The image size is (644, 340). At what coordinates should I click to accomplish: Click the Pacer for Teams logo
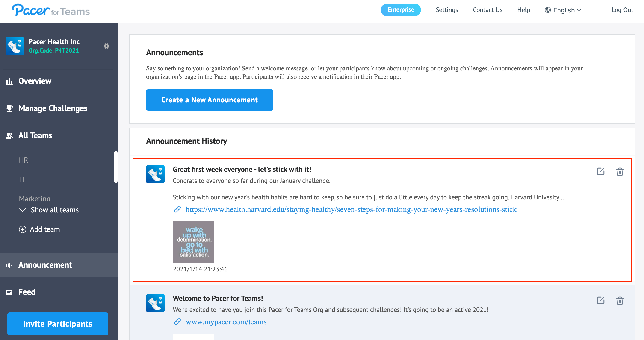coord(51,10)
